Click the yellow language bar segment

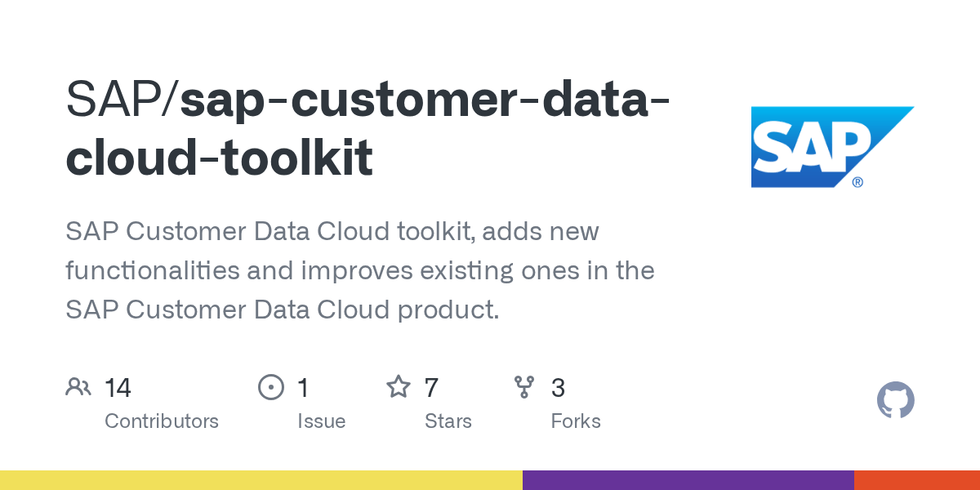tap(261, 480)
